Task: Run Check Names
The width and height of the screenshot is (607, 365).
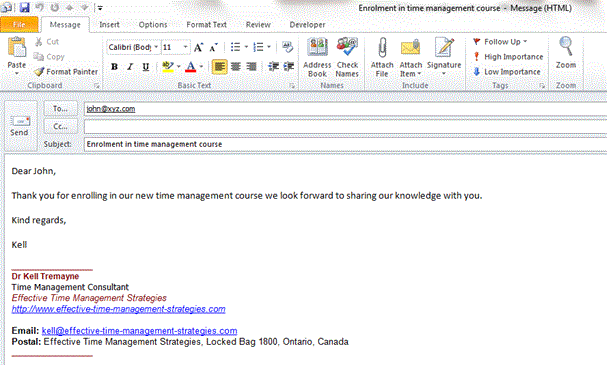Action: click(x=347, y=57)
